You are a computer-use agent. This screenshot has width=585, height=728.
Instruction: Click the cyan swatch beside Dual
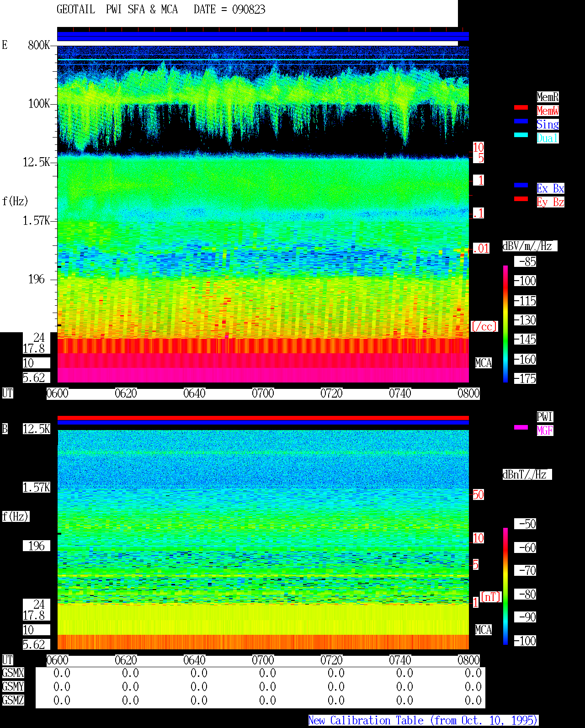tap(521, 135)
